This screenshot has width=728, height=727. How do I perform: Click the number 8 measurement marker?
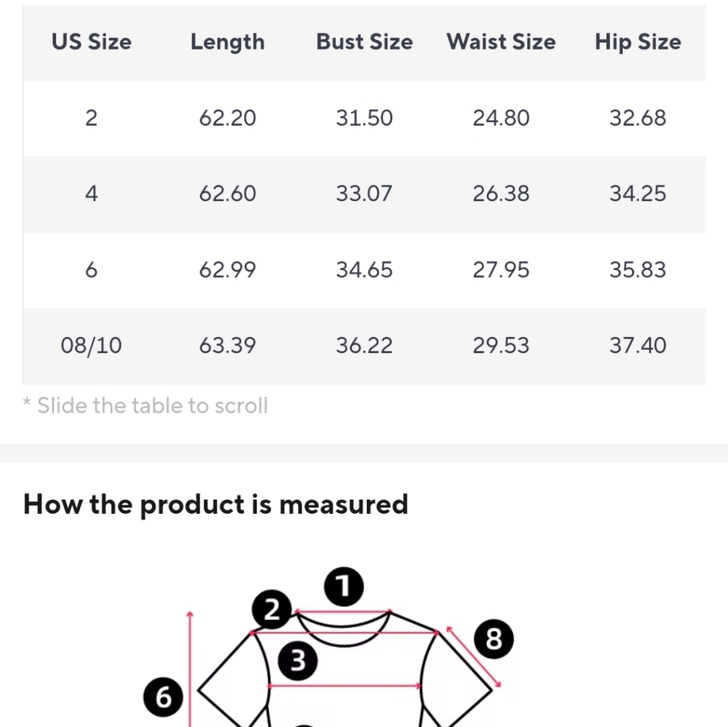(494, 639)
